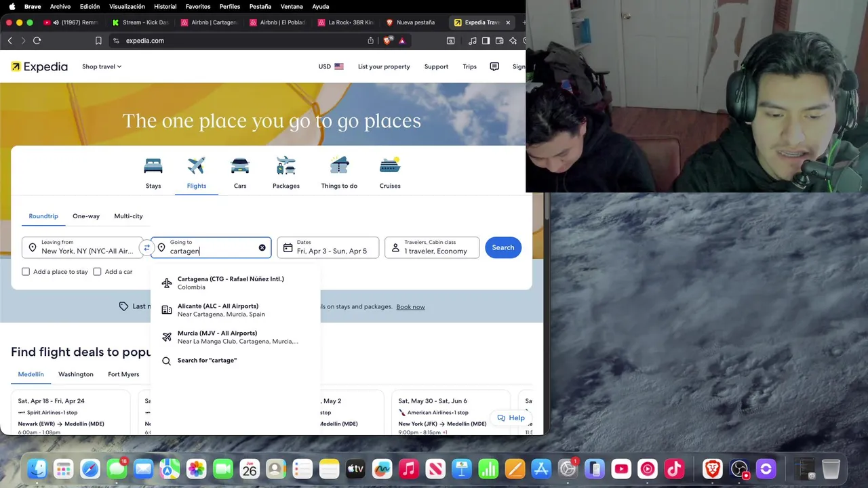Bookmark this page icon

[x=98, y=41]
